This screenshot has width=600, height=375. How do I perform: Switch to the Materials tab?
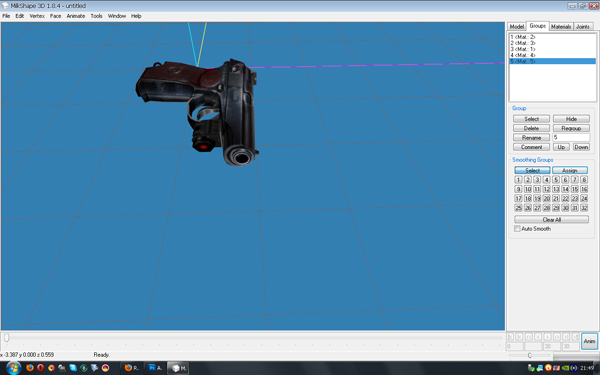(561, 26)
